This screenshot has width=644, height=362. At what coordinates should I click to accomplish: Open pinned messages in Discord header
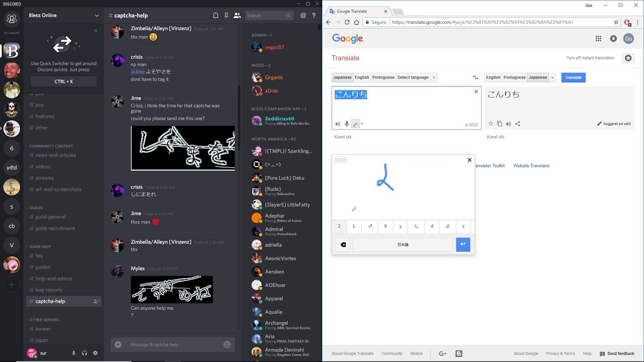click(x=226, y=16)
